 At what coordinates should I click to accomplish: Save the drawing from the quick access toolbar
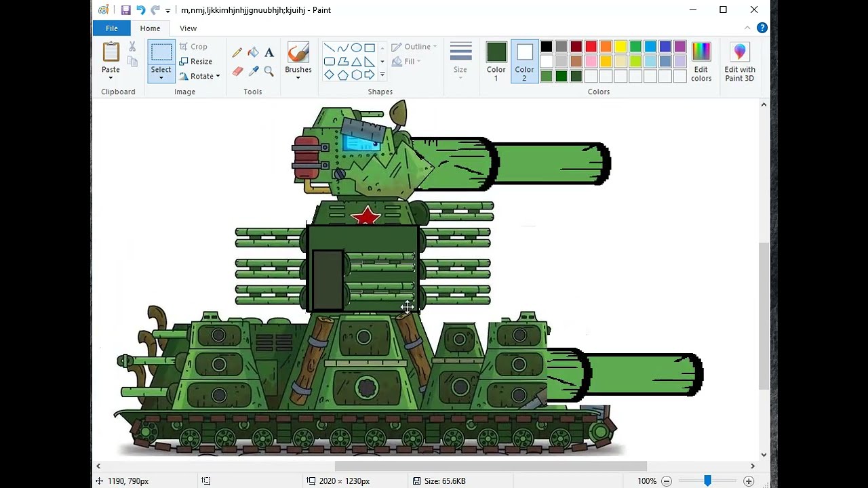point(125,10)
